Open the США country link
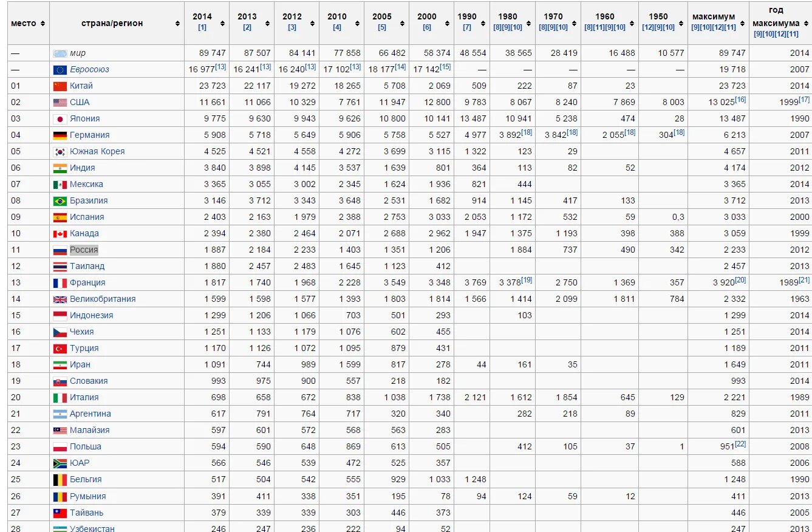Screen dimensions: 812x532 (x=80, y=103)
